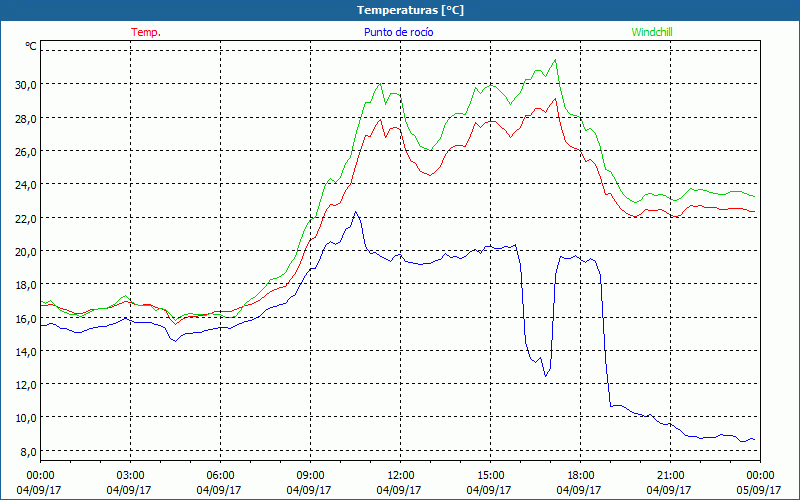
Task: Click the 26,0 y-axis value
Action: click(x=26, y=152)
